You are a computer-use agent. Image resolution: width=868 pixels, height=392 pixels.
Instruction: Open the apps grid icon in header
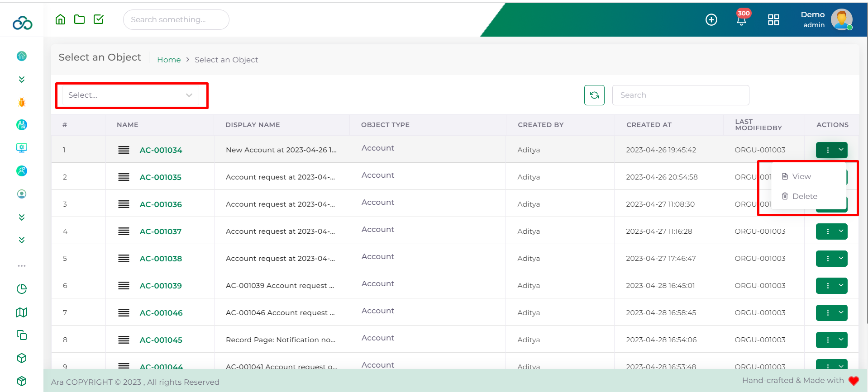click(x=773, y=19)
